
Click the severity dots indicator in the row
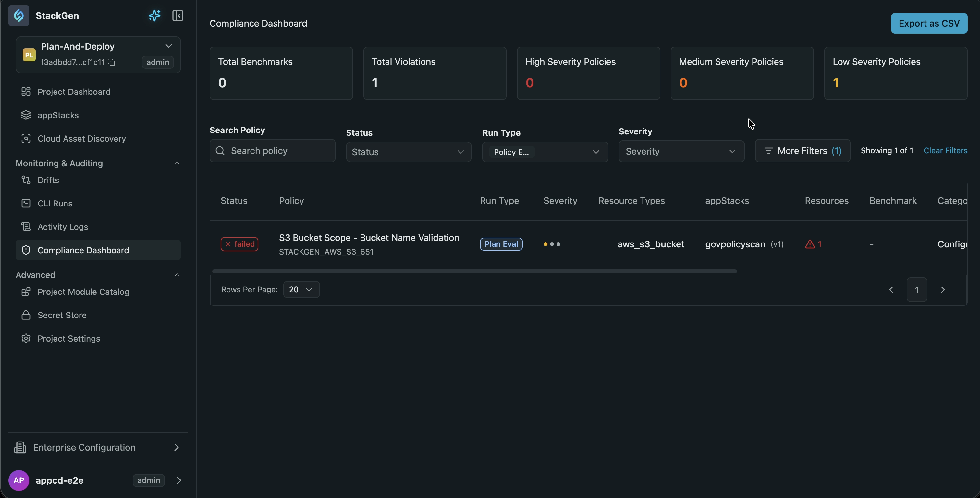point(552,244)
